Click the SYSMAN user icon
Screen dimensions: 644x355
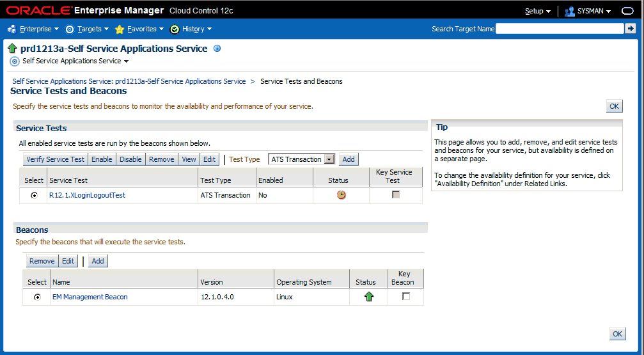click(x=569, y=11)
